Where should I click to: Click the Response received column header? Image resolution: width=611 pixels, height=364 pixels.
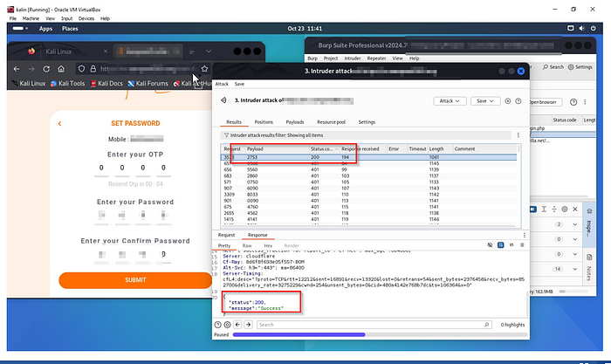[x=363, y=149]
